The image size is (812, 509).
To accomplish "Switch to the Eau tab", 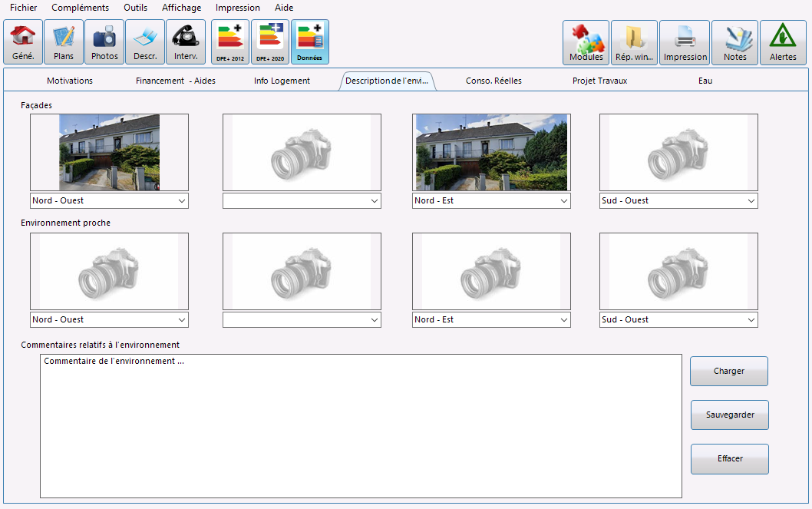I will (x=705, y=81).
